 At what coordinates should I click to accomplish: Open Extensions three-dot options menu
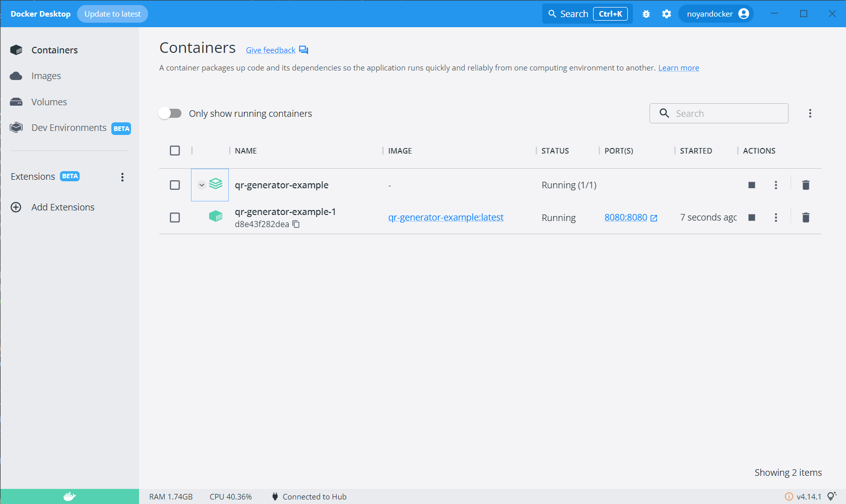[122, 177]
